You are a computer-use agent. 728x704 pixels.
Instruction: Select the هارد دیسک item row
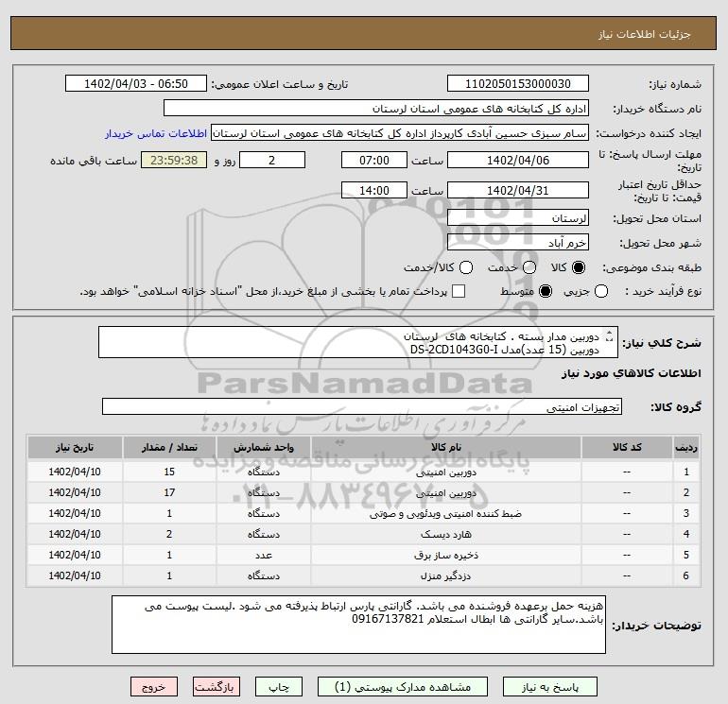tap(364, 534)
